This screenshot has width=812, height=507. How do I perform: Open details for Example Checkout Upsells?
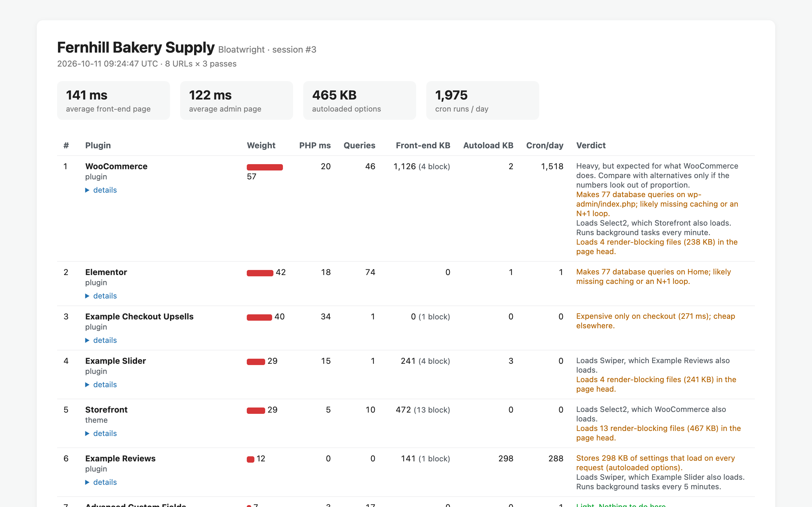101,340
